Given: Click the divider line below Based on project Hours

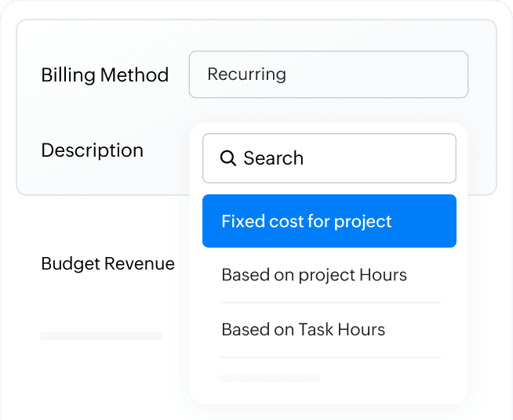Looking at the screenshot, I should [329, 302].
